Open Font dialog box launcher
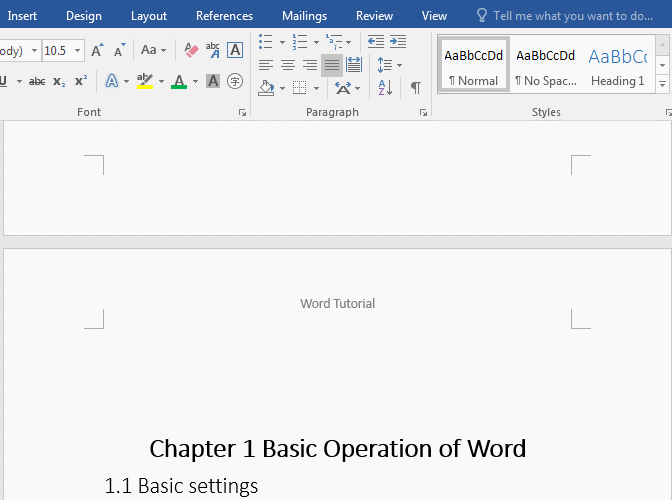 [243, 113]
